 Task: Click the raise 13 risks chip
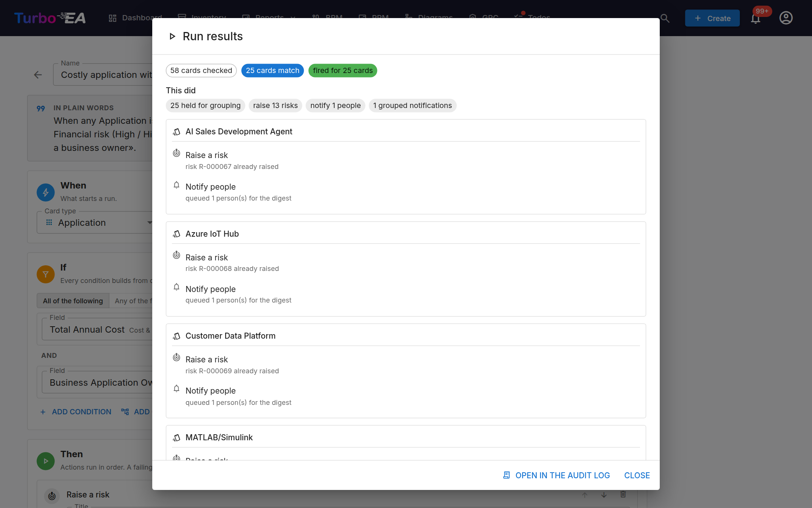(x=276, y=106)
